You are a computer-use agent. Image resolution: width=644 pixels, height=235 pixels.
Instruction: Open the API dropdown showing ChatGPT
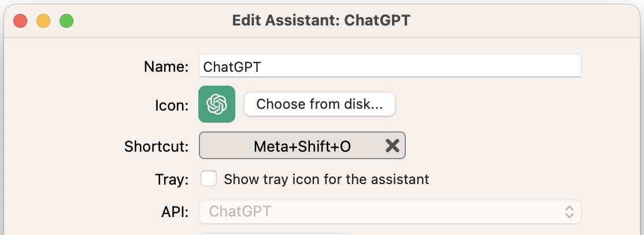[390, 212]
